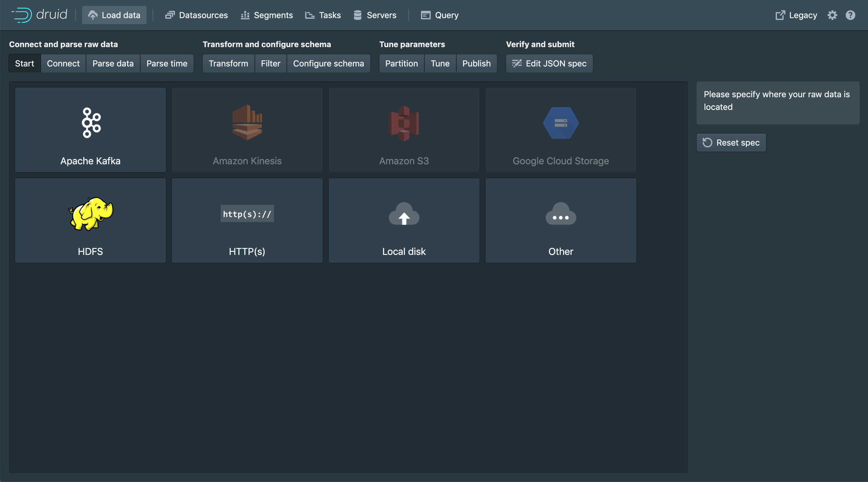Pick the Local disk upload icon
The image size is (868, 482).
coord(404,214)
